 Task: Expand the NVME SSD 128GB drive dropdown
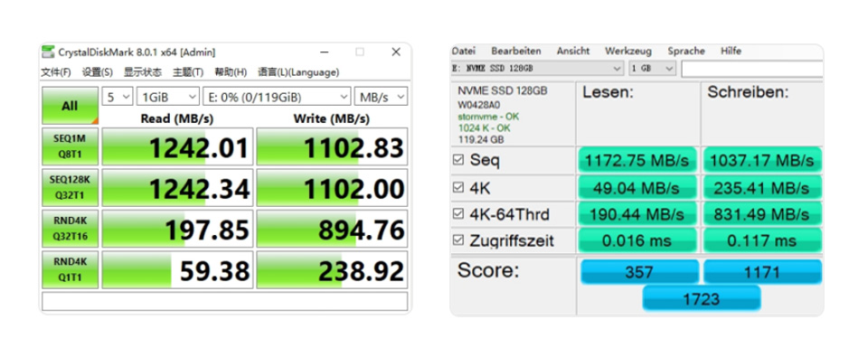pyautogui.click(x=537, y=70)
